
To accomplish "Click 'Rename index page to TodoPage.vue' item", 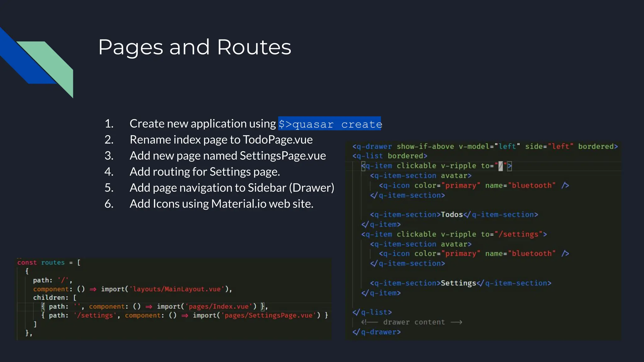I will pos(221,140).
